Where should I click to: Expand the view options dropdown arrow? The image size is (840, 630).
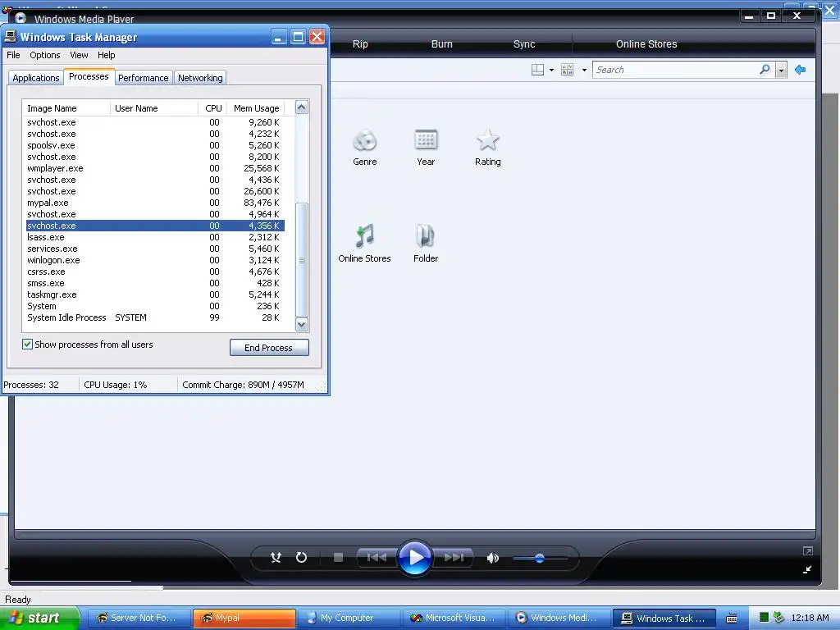(x=584, y=71)
